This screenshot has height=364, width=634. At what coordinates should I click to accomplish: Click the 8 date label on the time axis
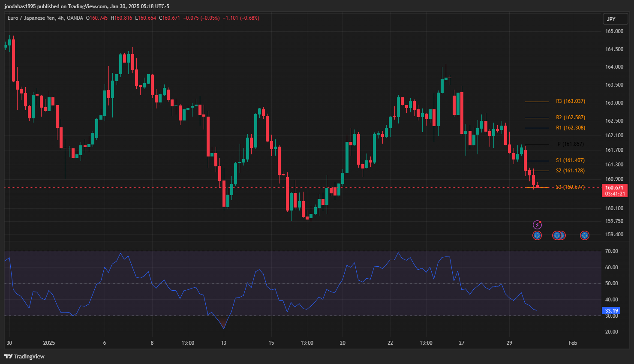coord(152,343)
